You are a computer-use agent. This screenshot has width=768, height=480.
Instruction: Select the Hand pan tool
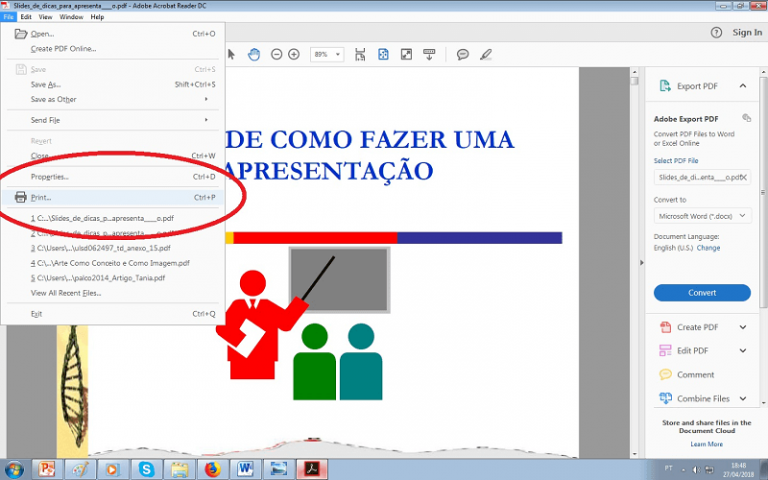click(x=254, y=54)
